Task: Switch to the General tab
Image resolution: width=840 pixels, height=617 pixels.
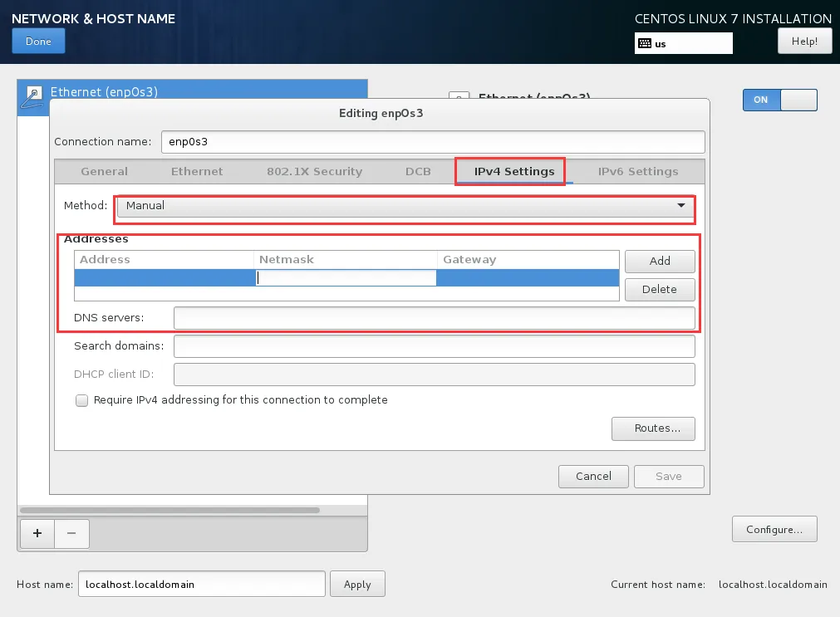Action: pyautogui.click(x=105, y=171)
